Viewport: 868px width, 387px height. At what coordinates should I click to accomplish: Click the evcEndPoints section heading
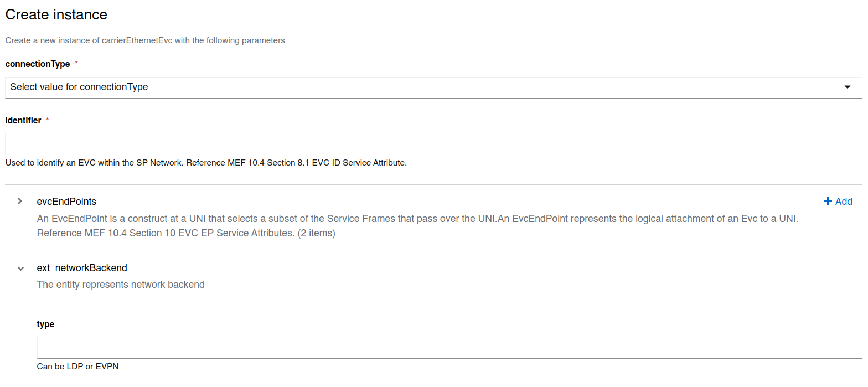pos(66,201)
